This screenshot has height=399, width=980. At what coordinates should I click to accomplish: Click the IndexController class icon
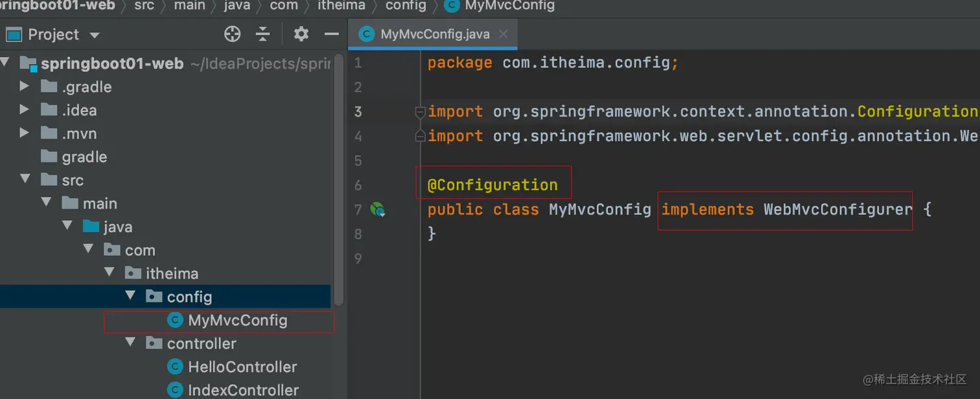[174, 390]
